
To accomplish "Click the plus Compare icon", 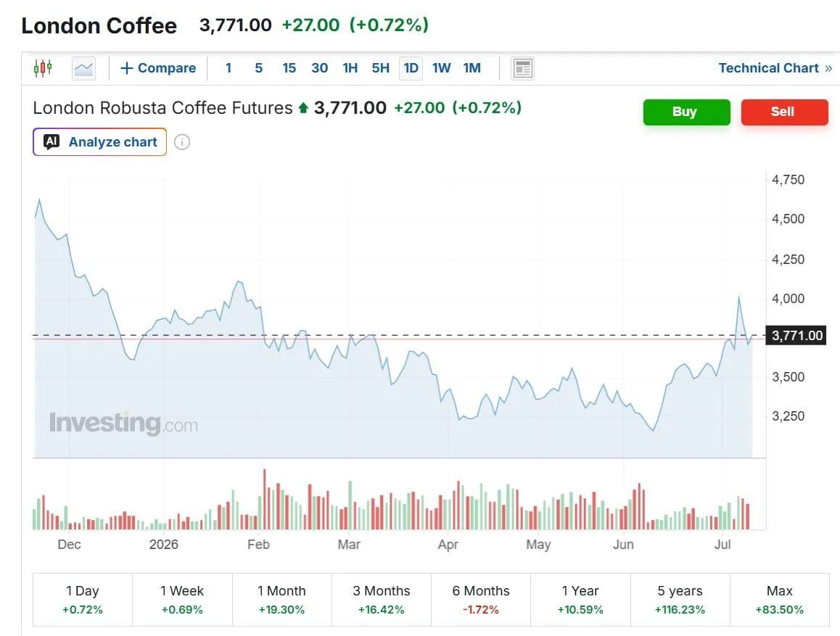I will coord(126,68).
